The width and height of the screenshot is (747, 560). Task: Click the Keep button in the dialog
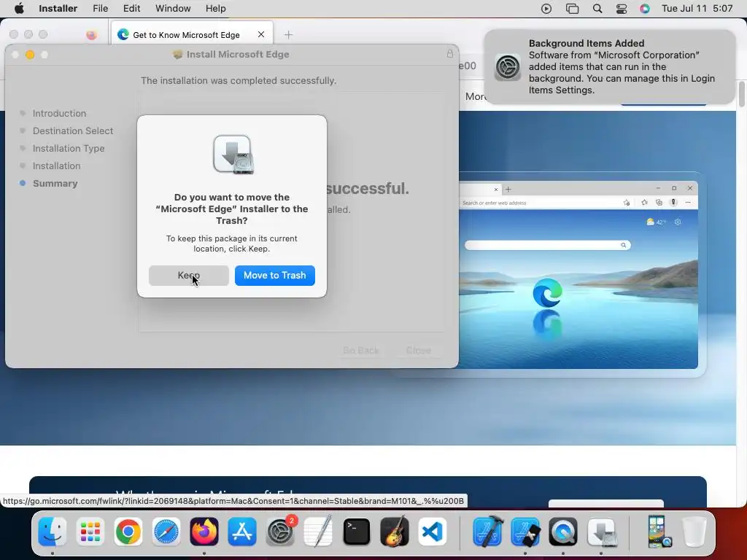[189, 276]
